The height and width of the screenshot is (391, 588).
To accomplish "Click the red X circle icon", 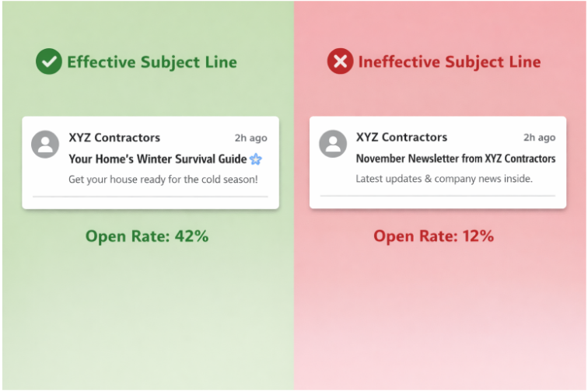I will point(340,62).
